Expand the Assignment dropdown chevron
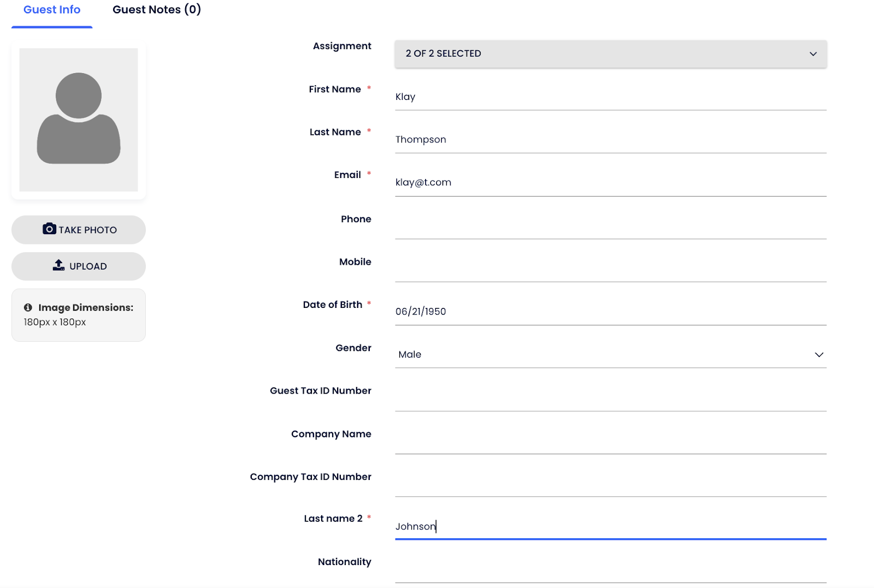This screenshot has height=588, width=874. coord(813,54)
